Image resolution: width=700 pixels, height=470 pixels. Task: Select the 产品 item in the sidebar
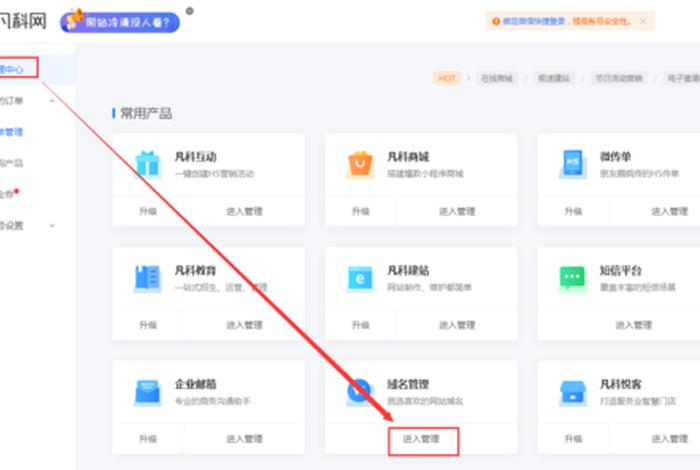[x=12, y=163]
